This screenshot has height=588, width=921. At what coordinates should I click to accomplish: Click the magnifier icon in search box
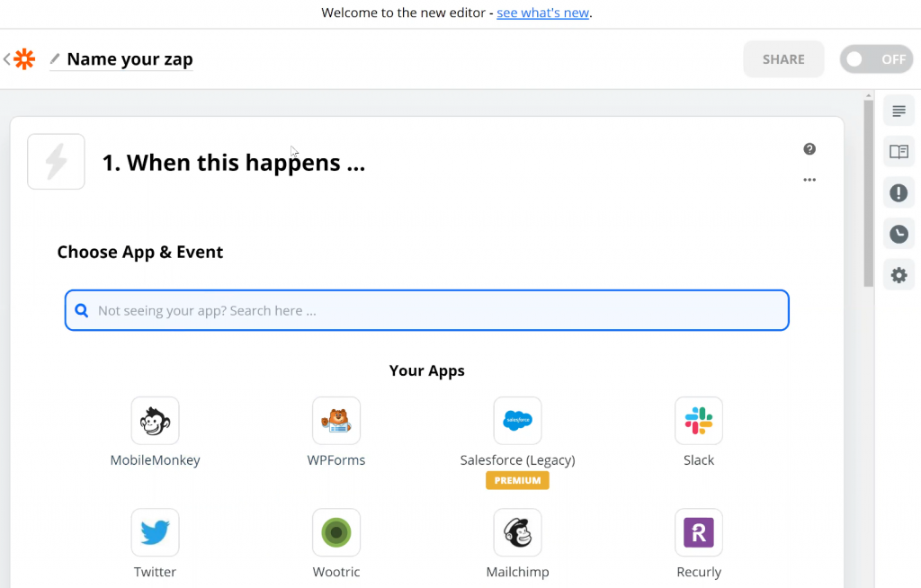click(x=82, y=310)
